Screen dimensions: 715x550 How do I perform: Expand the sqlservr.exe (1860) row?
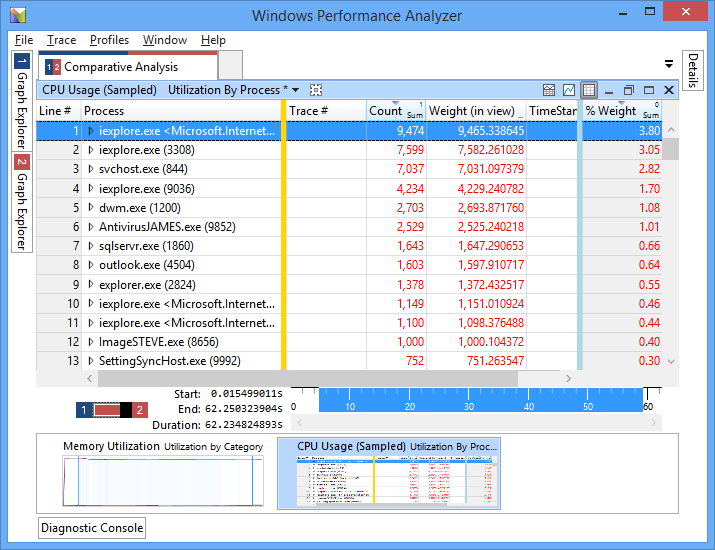click(x=91, y=246)
